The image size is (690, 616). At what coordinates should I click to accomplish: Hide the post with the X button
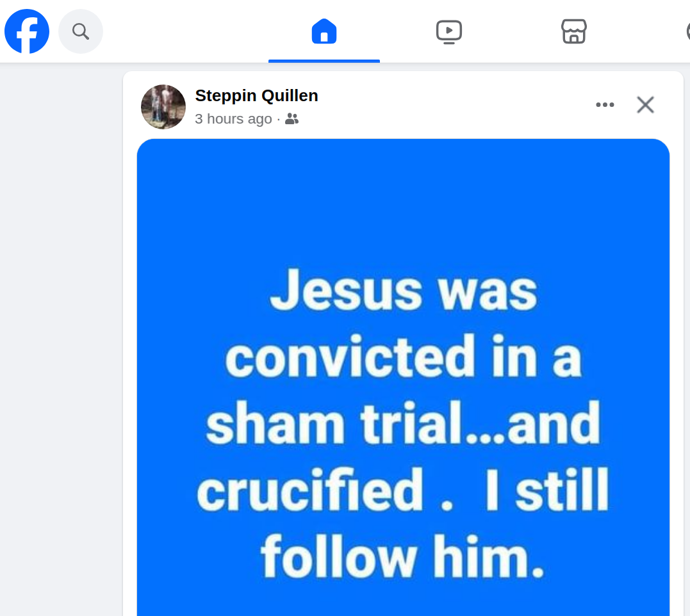tap(645, 104)
